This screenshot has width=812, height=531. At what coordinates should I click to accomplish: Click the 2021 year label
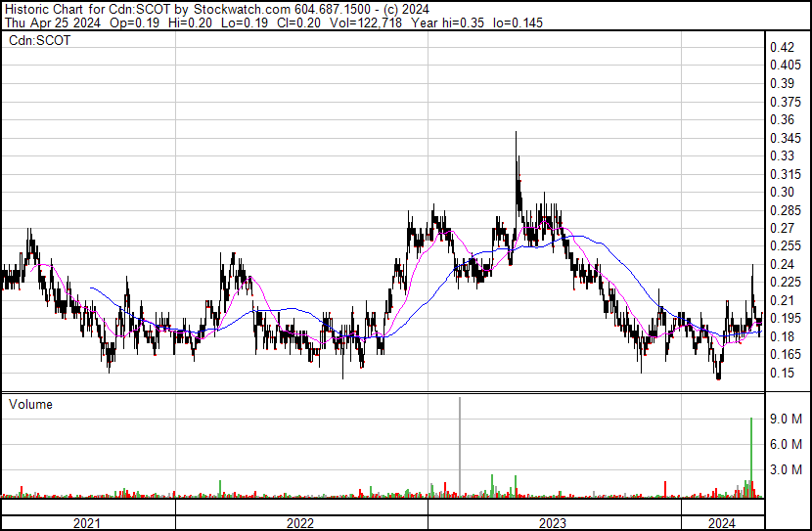[86, 523]
